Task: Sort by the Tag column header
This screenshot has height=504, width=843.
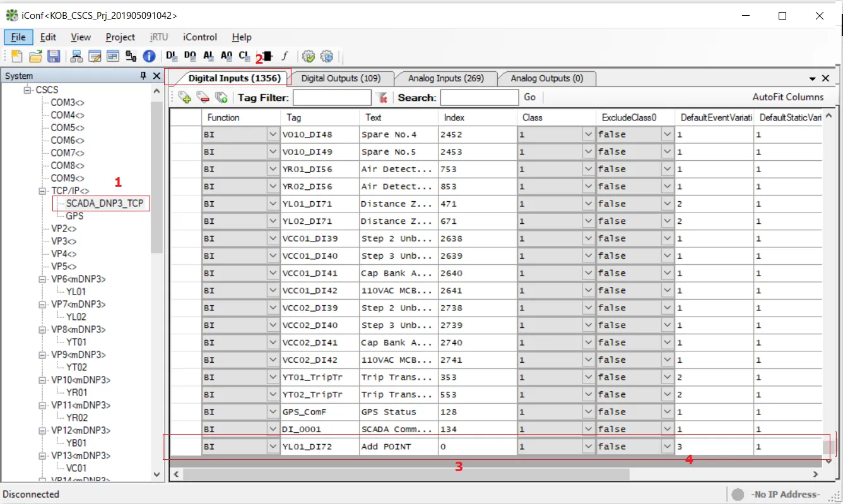Action: click(320, 117)
